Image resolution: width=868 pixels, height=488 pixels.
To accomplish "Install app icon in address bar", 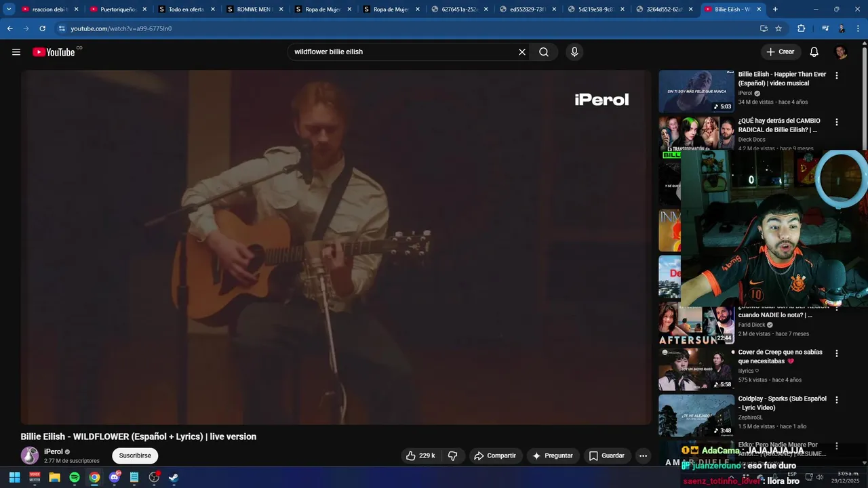I will (764, 28).
